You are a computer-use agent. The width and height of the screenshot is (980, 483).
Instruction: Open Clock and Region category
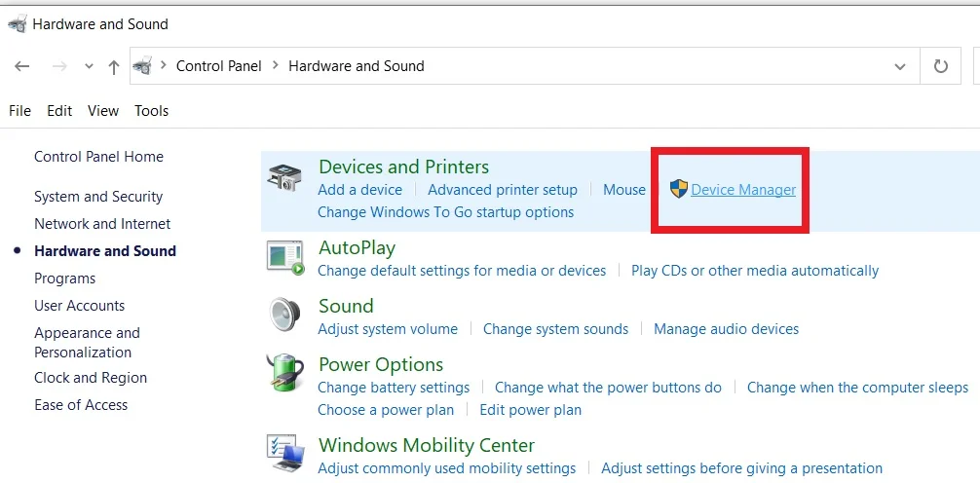coord(91,378)
